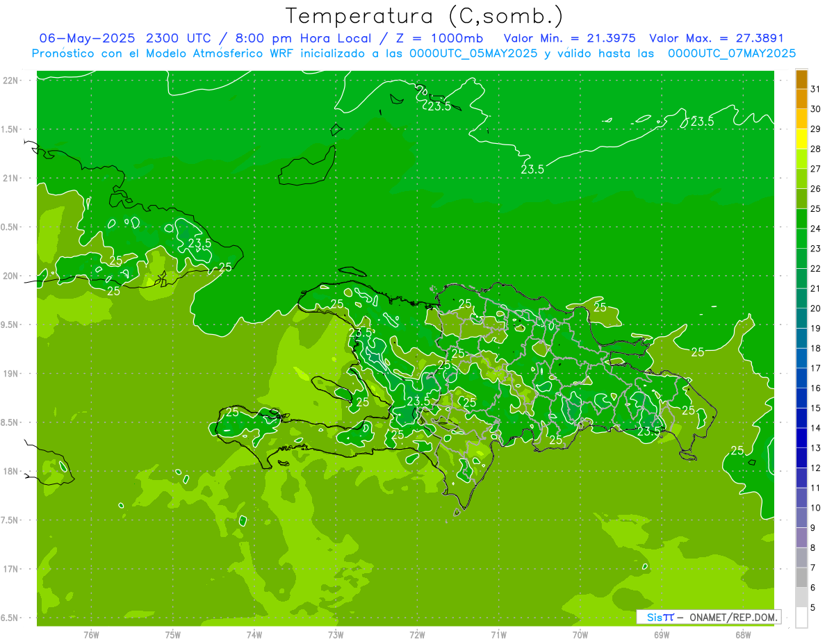Click the '73W' longitude axis label
This screenshot has width=834, height=644.
click(x=336, y=635)
